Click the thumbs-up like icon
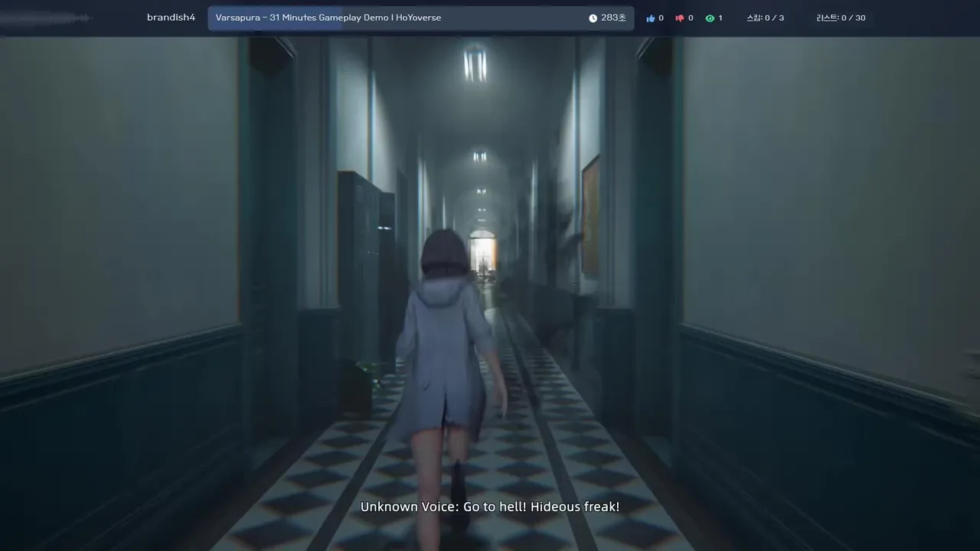Screen dimensions: 980x551 point(651,18)
